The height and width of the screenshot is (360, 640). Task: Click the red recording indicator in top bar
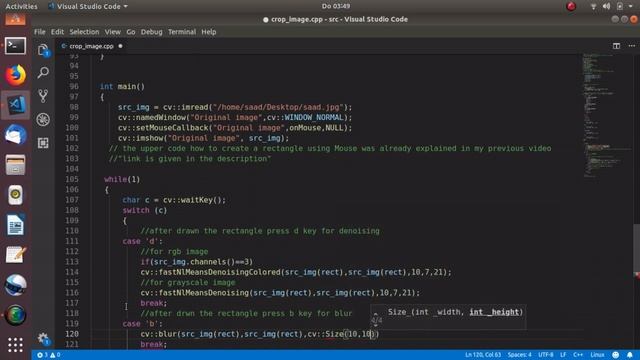[571, 6]
